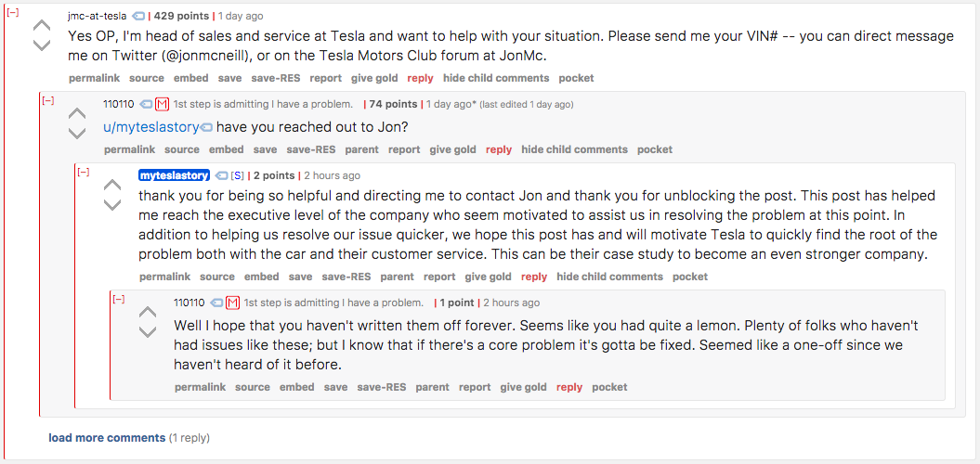Upvote jmc-at-tesla's top comment
The image size is (980, 464).
click(41, 26)
